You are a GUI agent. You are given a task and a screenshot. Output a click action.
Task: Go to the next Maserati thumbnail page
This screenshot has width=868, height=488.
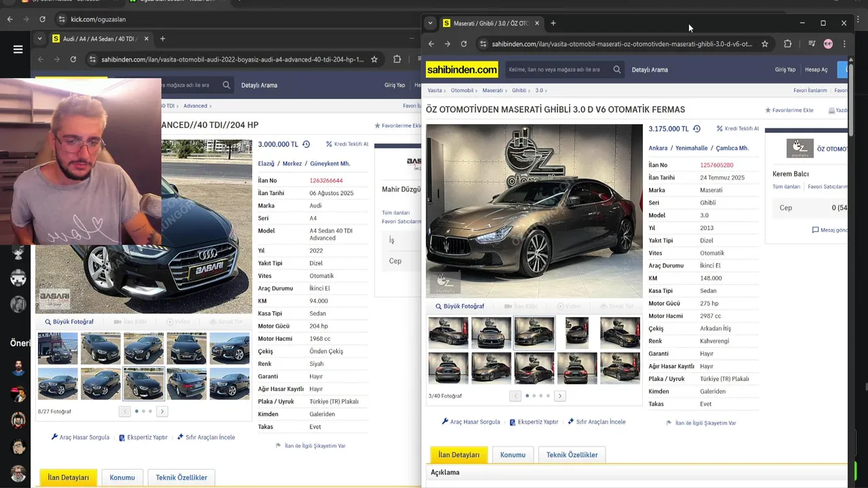coord(560,396)
